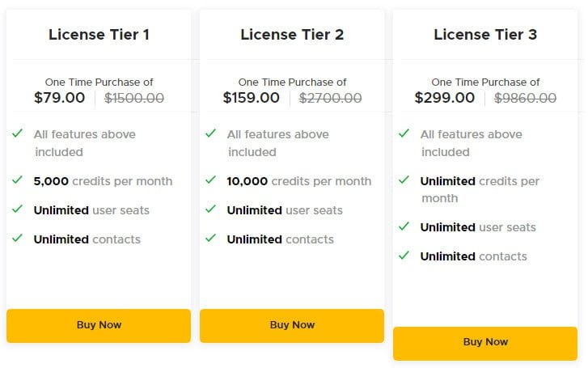Click the 10,000 credits checkmark icon

click(210, 180)
